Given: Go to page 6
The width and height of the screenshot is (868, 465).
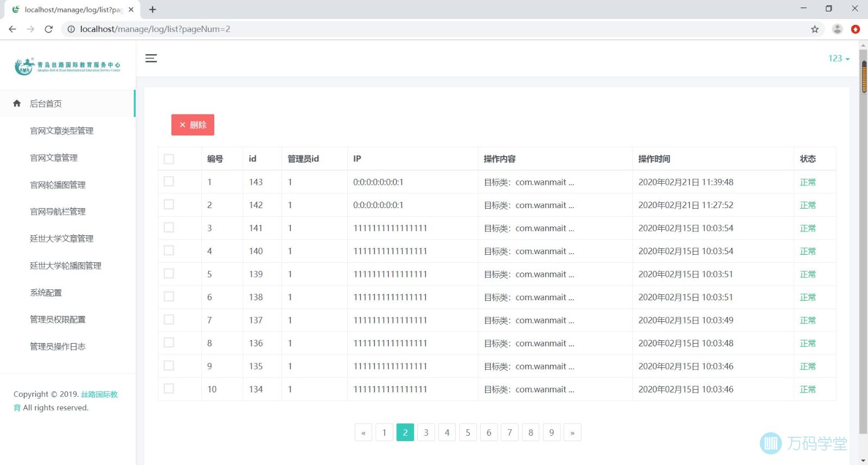Looking at the screenshot, I should click(489, 432).
